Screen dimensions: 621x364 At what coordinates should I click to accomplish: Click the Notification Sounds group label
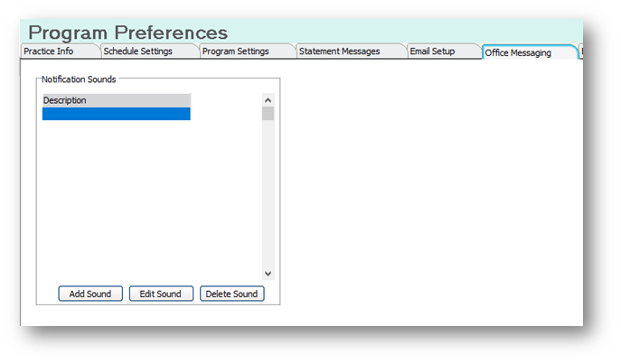[79, 79]
